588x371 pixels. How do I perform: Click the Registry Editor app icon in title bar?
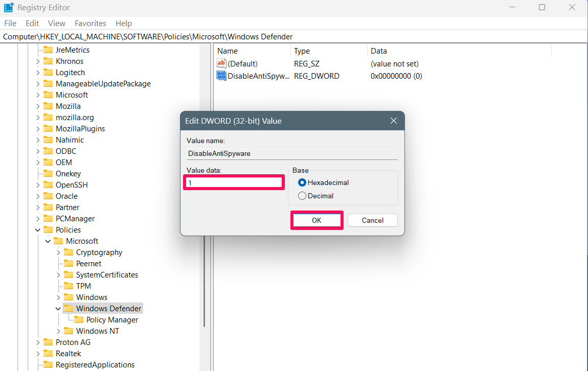(9, 8)
